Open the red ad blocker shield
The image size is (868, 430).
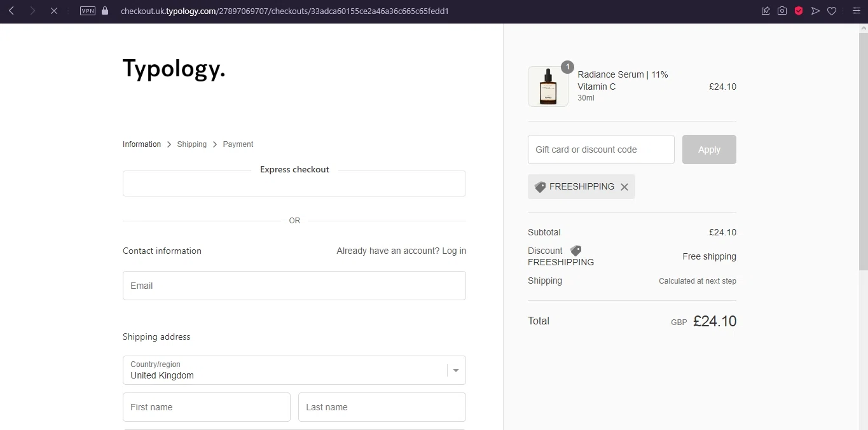pos(799,11)
